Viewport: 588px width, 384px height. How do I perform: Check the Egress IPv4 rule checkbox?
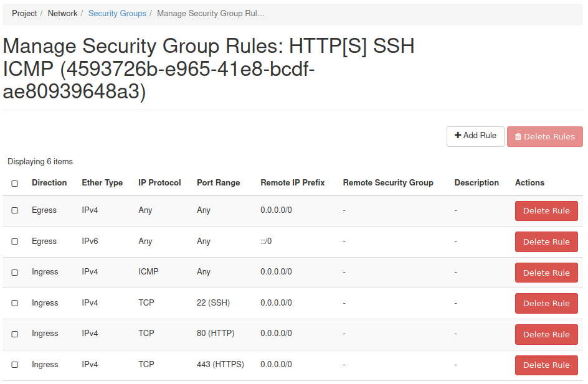(x=15, y=211)
